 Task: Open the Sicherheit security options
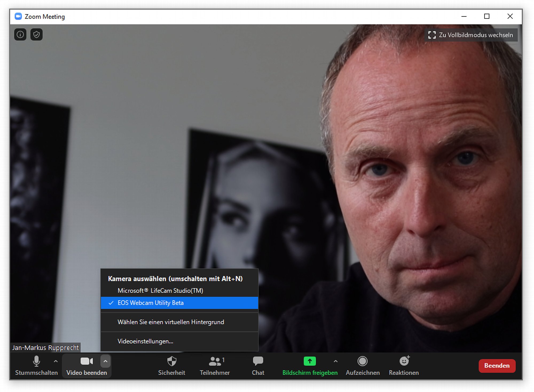[x=172, y=366]
